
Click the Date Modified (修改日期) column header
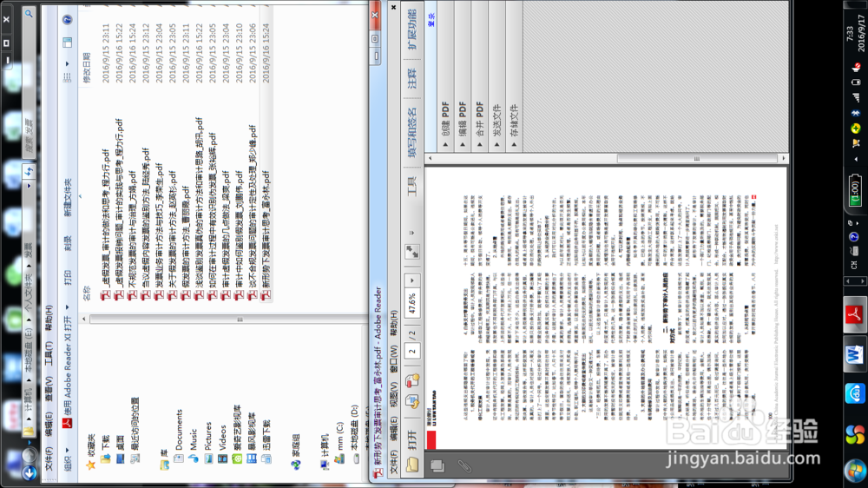coord(87,68)
